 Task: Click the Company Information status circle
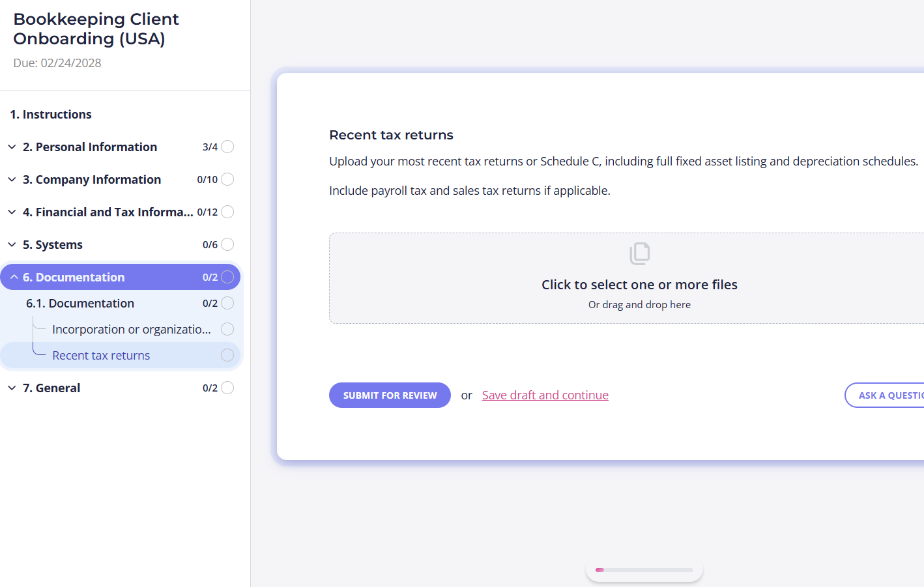(227, 179)
